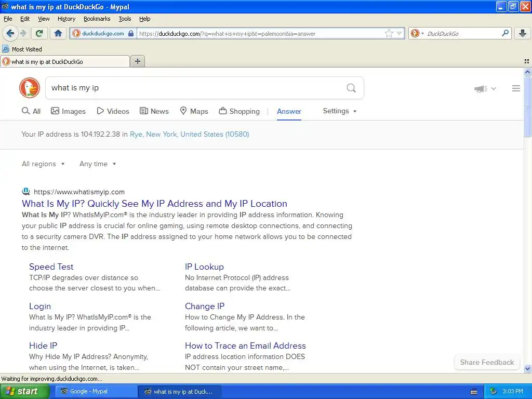Click the system tray network icon
532x399 pixels.
[x=493, y=391]
